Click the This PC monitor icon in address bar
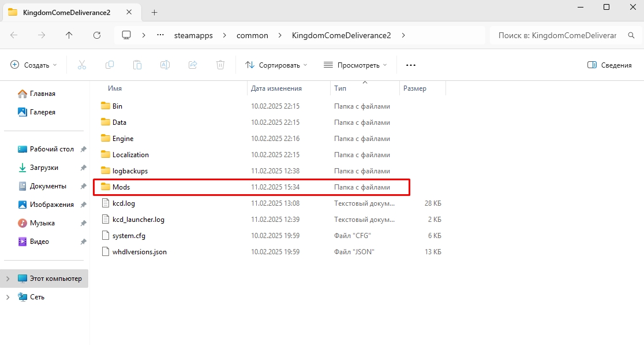The width and height of the screenshot is (644, 345). point(126,35)
